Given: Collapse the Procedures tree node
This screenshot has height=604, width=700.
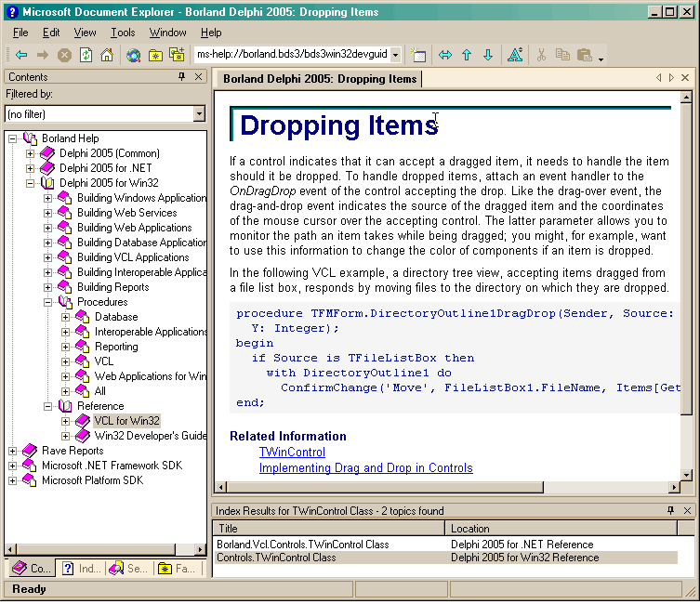Looking at the screenshot, I should pos(48,302).
